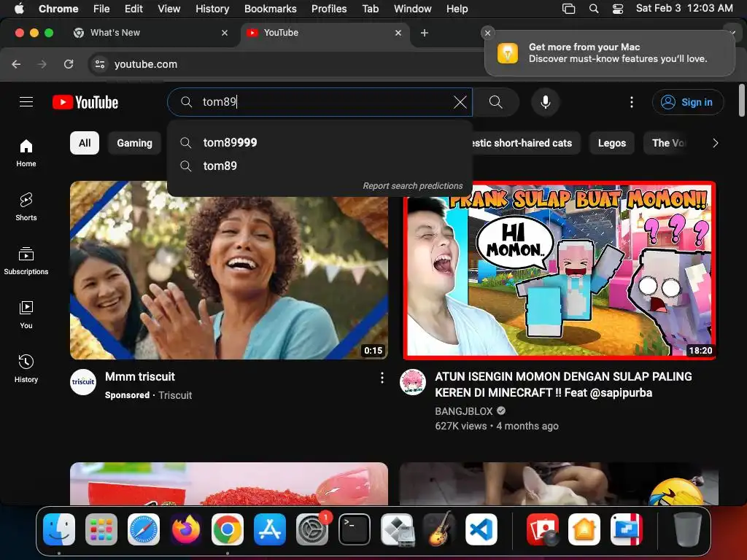Open History in the sidebar
Screen dimensions: 747x560
26,368
